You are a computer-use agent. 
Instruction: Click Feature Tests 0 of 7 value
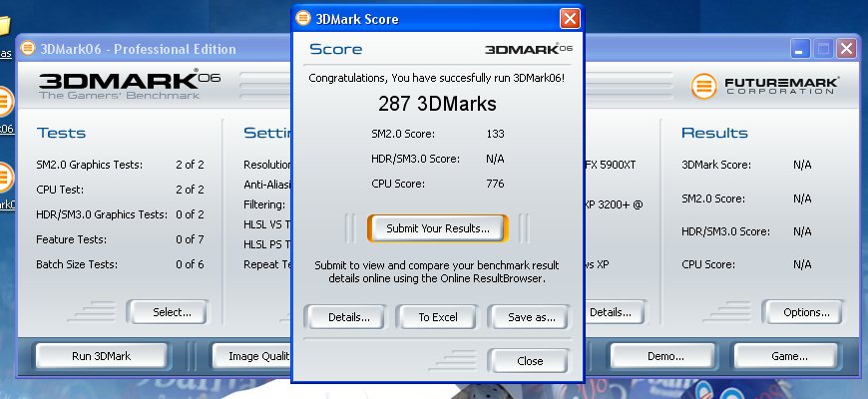190,239
